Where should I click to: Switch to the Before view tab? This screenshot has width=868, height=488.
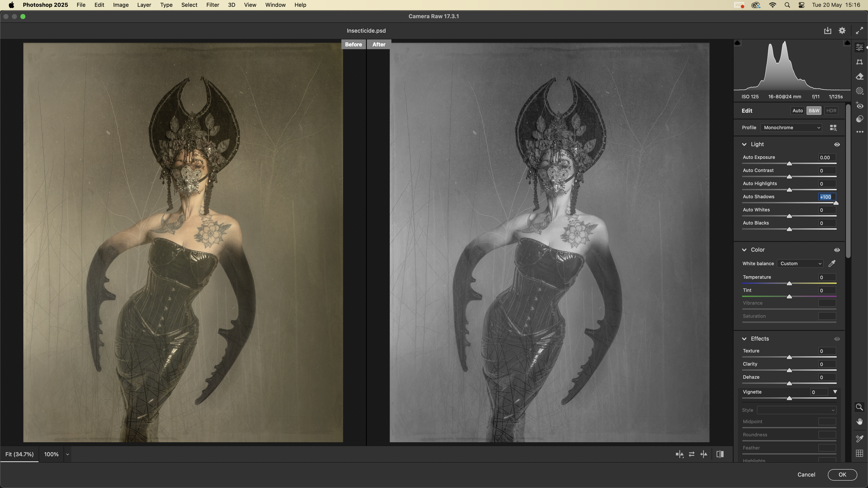(353, 44)
